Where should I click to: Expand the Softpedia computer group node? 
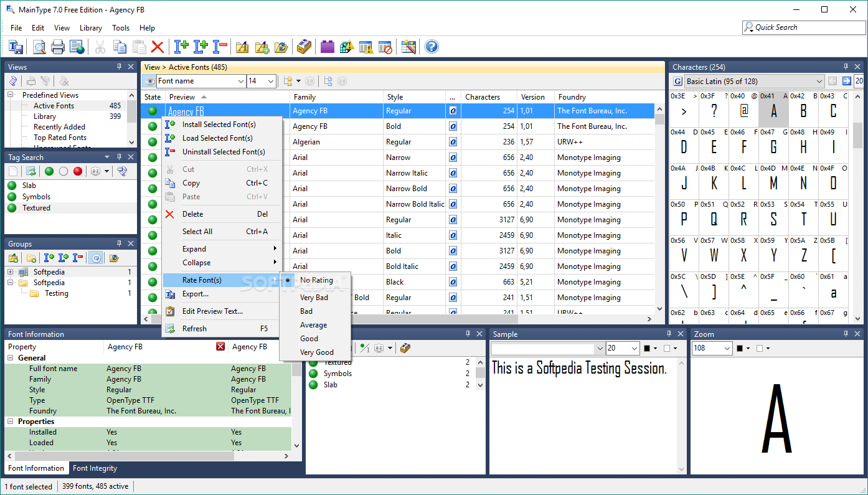pyautogui.click(x=11, y=272)
